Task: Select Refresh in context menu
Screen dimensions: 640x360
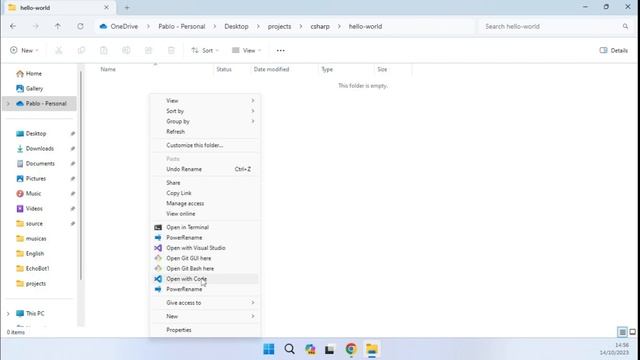Action: (x=204, y=131)
